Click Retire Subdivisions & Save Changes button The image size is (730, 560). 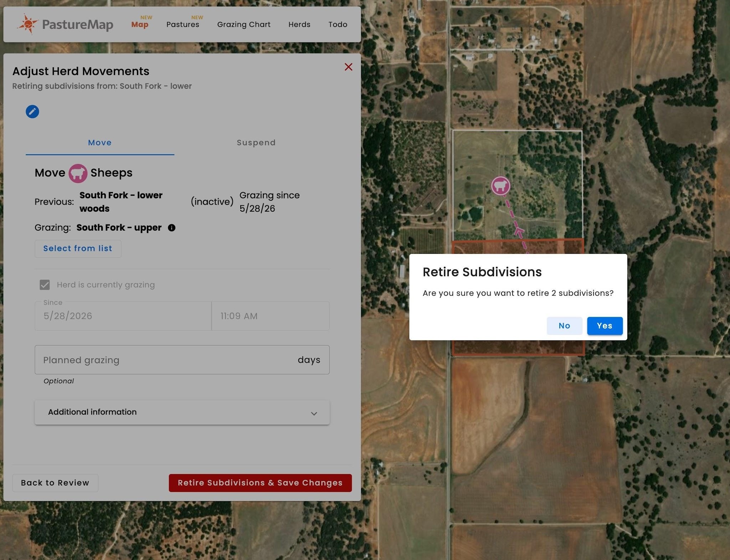click(x=260, y=483)
